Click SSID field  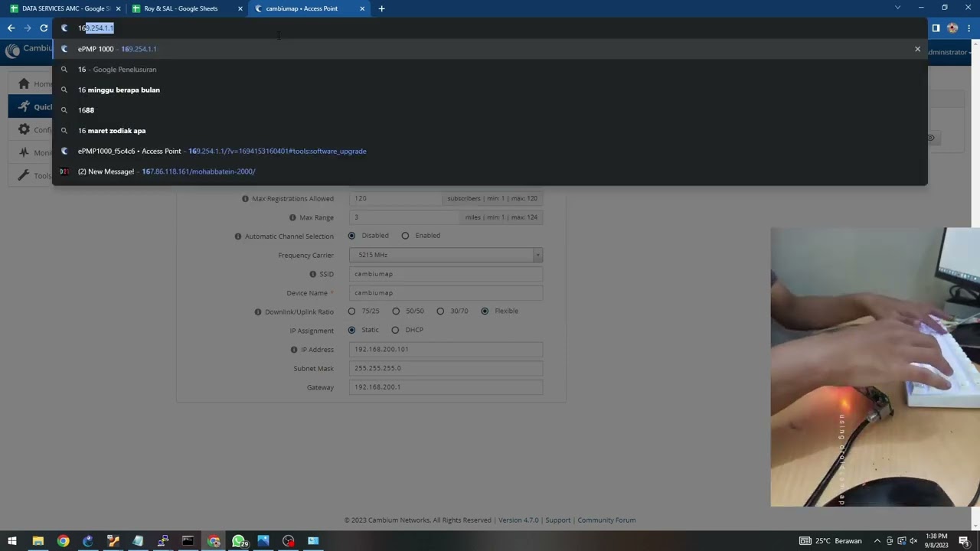(x=446, y=274)
